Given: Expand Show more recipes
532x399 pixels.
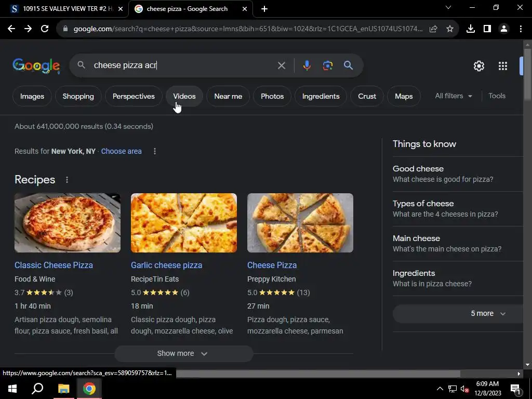Looking at the screenshot, I should [x=183, y=353].
